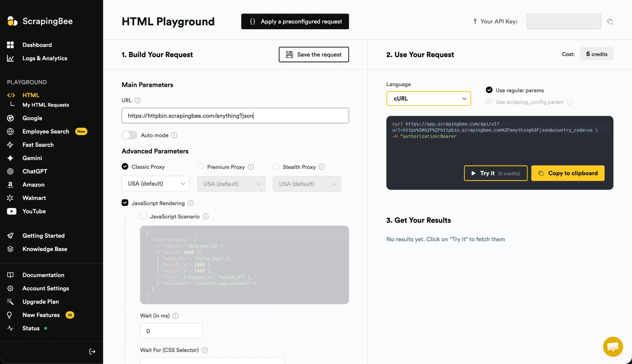The width and height of the screenshot is (632, 364).
Task: Click the Google G icon in sidebar
Action: pos(10,118)
